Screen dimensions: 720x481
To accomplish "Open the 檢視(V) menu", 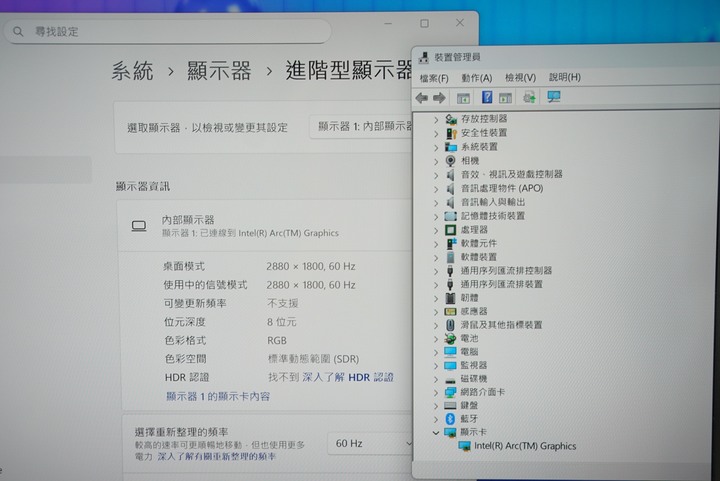I will (x=520, y=78).
